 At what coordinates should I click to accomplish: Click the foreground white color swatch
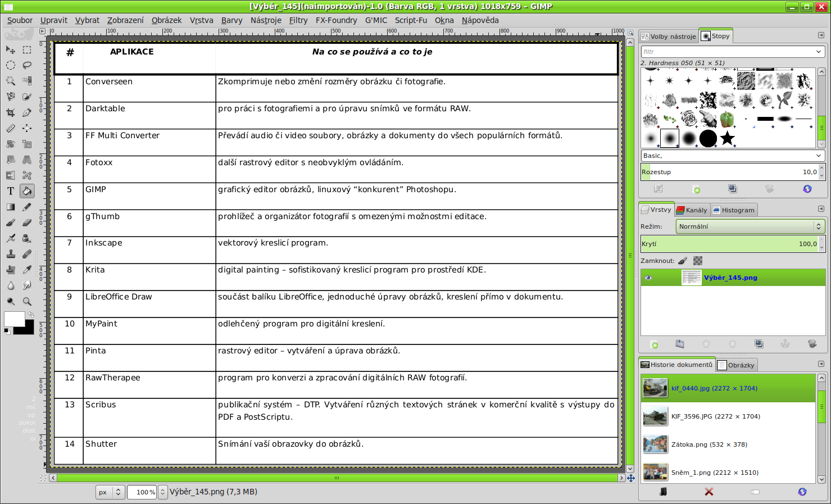coord(14,319)
